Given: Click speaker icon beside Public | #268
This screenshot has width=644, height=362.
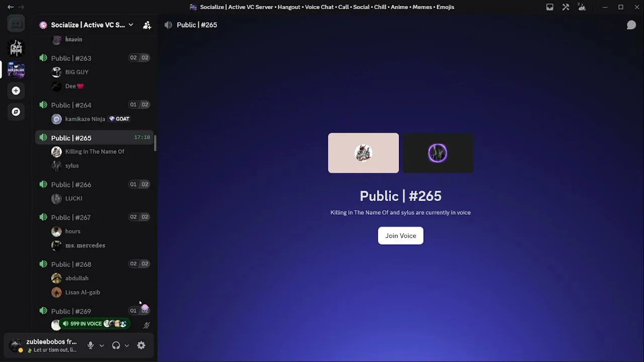Looking at the screenshot, I should [x=43, y=263].
